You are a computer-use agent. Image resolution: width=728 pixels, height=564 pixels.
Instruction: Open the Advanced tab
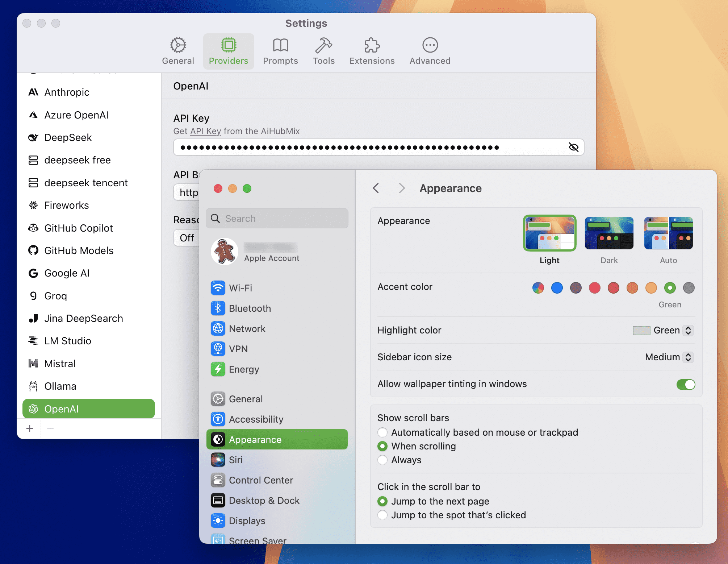point(430,51)
